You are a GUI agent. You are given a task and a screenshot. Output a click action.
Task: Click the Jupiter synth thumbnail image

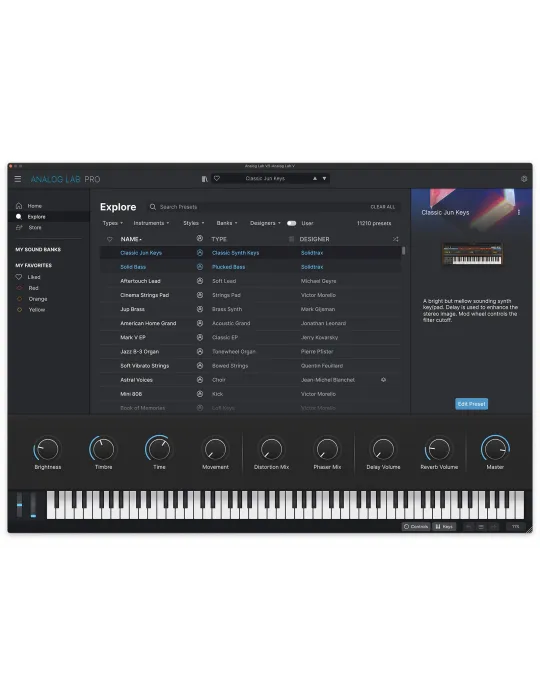point(472,254)
